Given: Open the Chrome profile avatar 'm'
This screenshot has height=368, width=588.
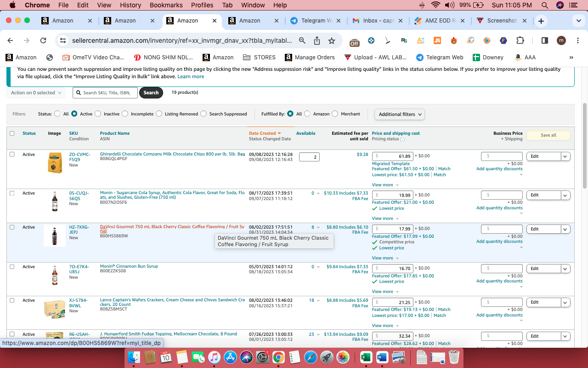Looking at the screenshot, I should point(561,40).
